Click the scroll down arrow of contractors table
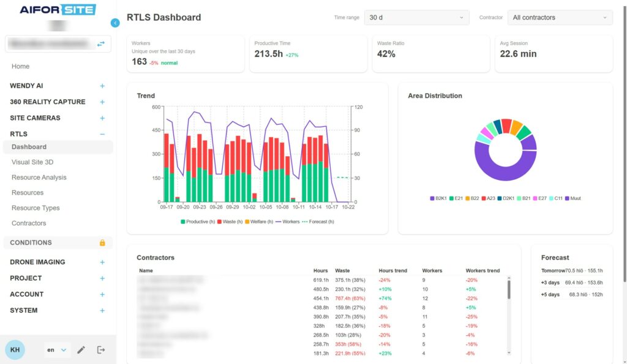This screenshot has height=364, width=627. pos(509,353)
